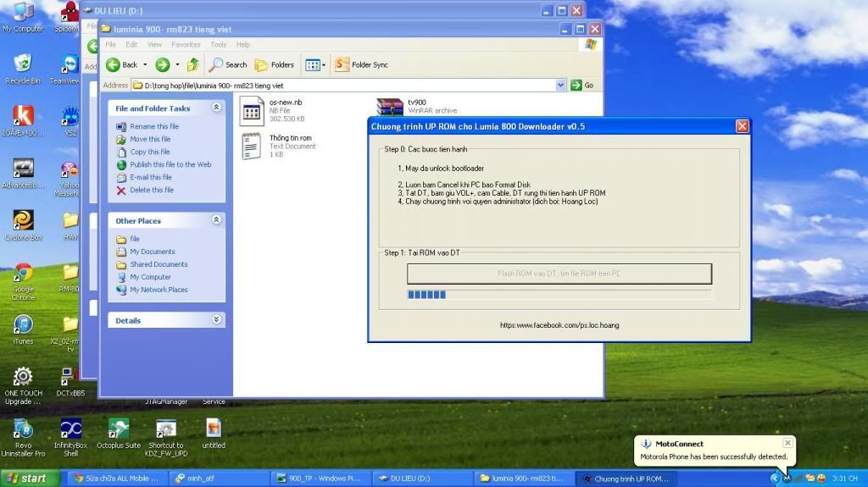Collapse the Other Places panel
The image size is (868, 487).
pos(216,220)
